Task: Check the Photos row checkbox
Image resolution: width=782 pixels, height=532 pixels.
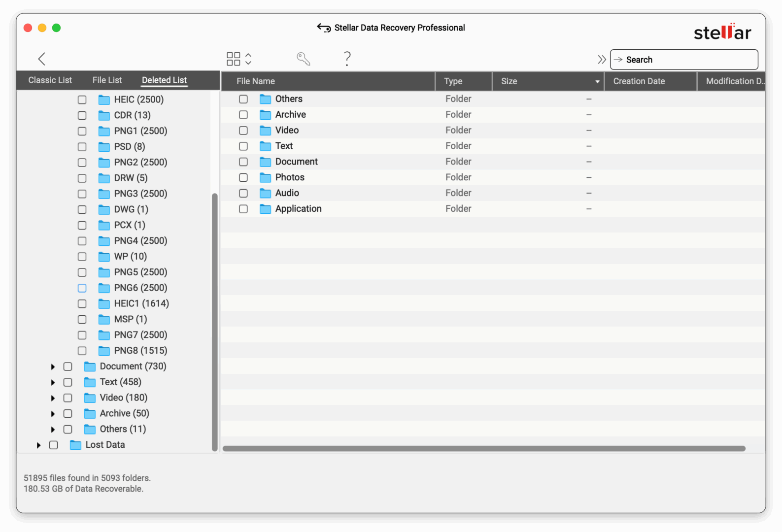Action: (x=243, y=177)
